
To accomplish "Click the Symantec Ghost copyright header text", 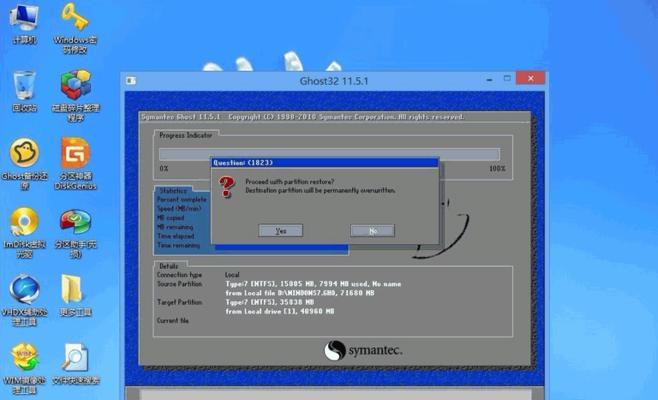I will [302, 117].
